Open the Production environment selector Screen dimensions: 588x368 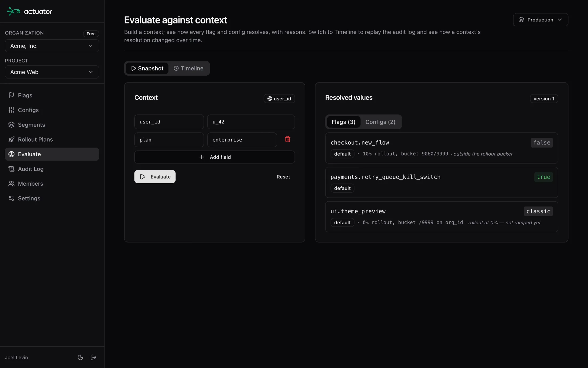[x=541, y=20]
